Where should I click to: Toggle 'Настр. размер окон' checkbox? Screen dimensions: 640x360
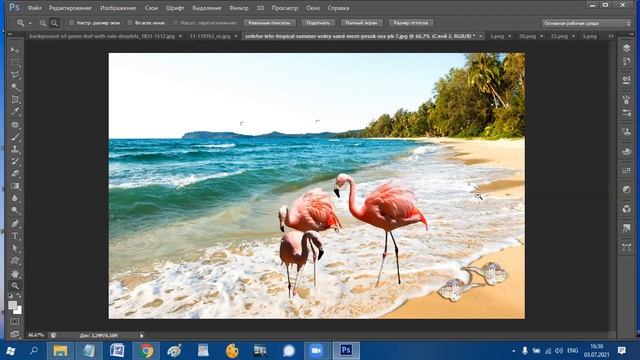(x=71, y=23)
